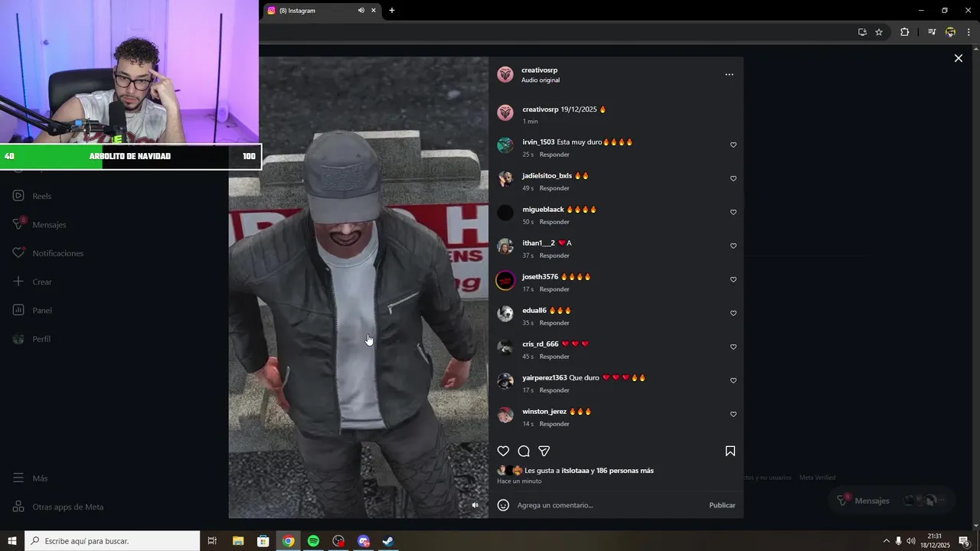
Task: Like ithan1__2's comment
Action: [x=733, y=246]
